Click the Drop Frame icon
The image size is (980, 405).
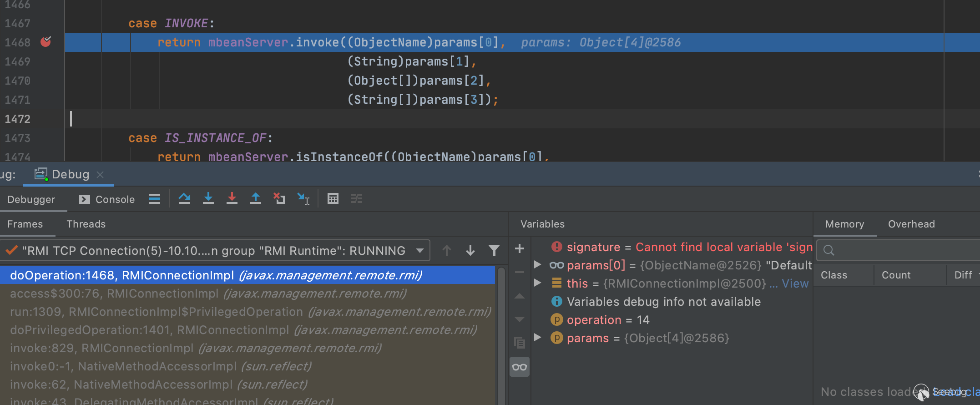(x=279, y=199)
